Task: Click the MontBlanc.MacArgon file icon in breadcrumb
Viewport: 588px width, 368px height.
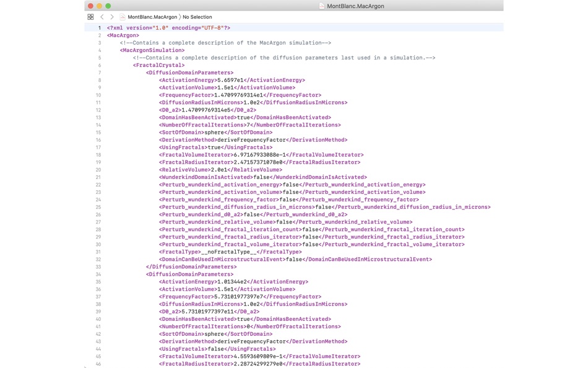Action: 123,17
